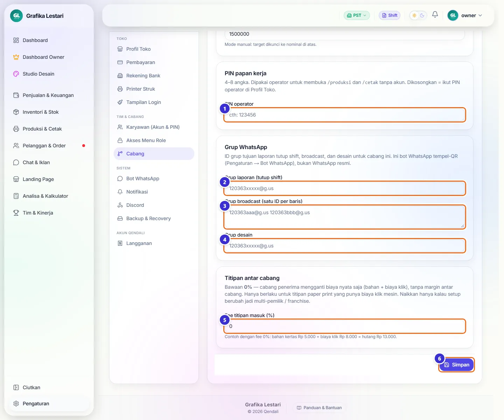Screen dimensions: 504x420
Task: Select the Cabang settings item
Action: pyautogui.click(x=154, y=154)
